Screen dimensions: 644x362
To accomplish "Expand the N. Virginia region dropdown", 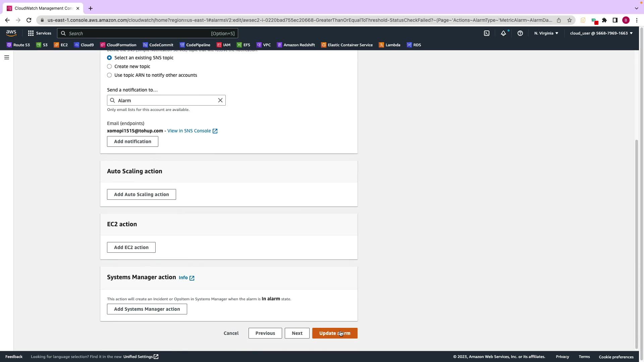I will coord(546,33).
